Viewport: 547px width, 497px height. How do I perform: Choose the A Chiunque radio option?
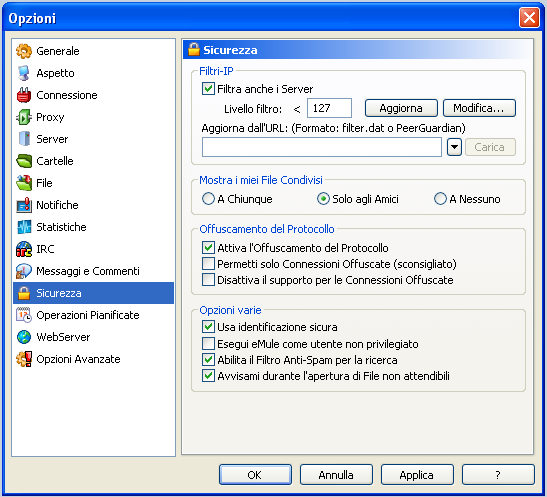click(208, 199)
